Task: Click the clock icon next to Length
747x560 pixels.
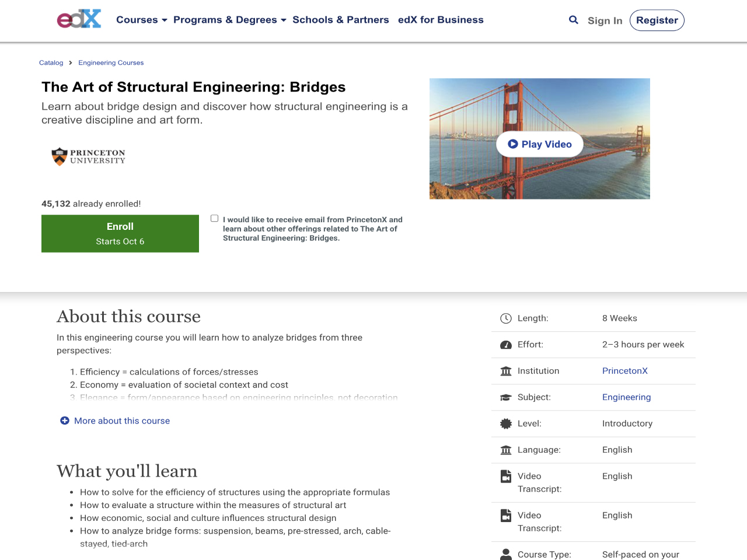Action: [x=506, y=318]
